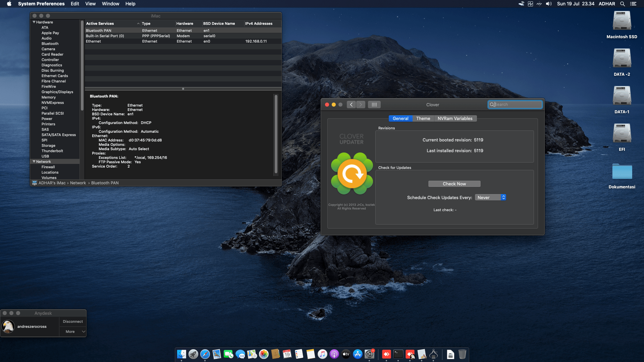Click the Check Now button

[x=454, y=184]
